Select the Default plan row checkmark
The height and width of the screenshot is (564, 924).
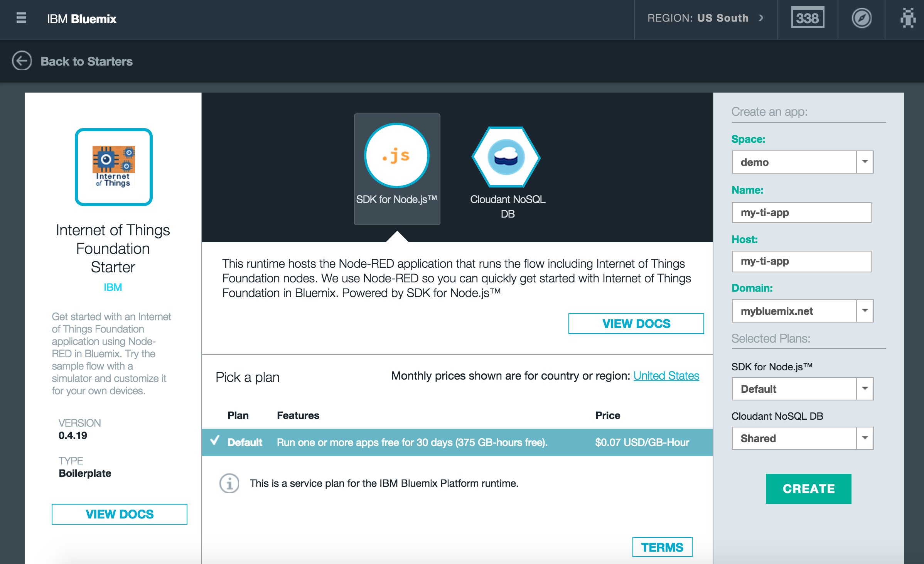(x=215, y=441)
